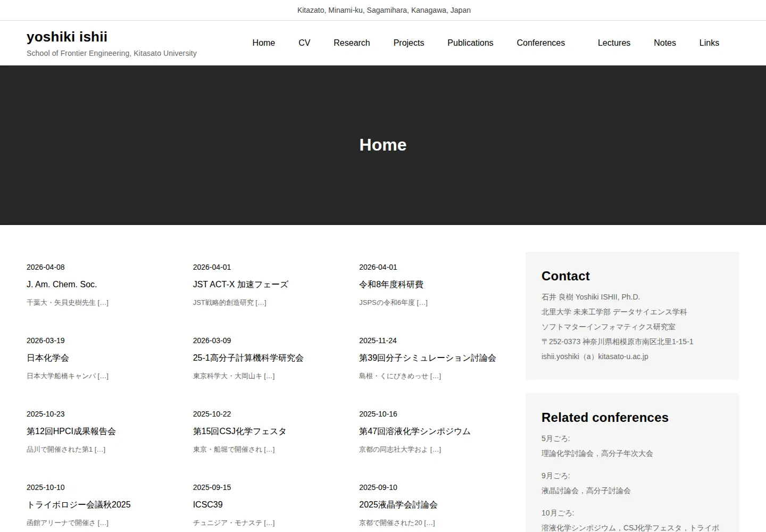Viewport: 766px width, 532px height.
Task: Open the Publications page
Action: click(x=470, y=43)
